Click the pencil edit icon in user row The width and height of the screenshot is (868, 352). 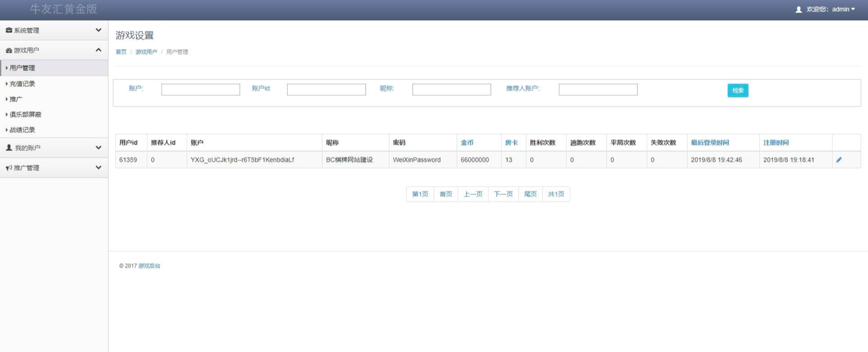tap(838, 160)
